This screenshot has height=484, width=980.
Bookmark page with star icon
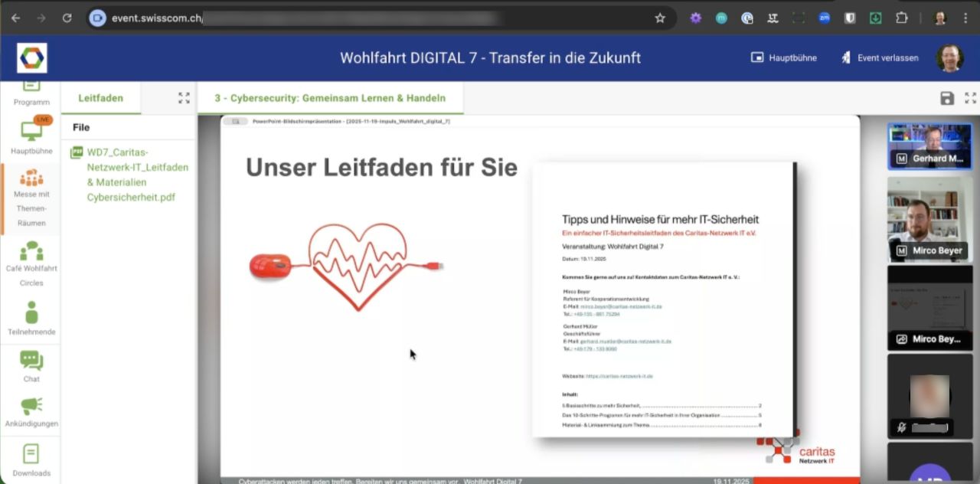click(x=660, y=18)
